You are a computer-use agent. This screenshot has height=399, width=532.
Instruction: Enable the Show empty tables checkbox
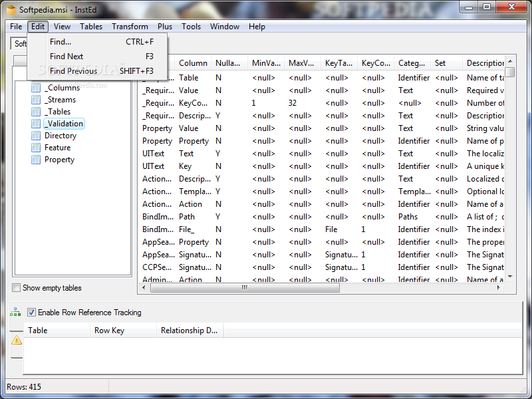[x=16, y=288]
